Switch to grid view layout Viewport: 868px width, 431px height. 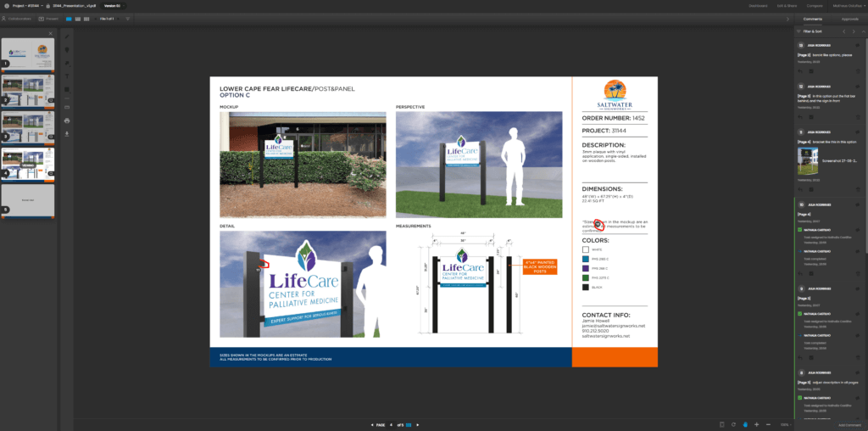[86, 19]
